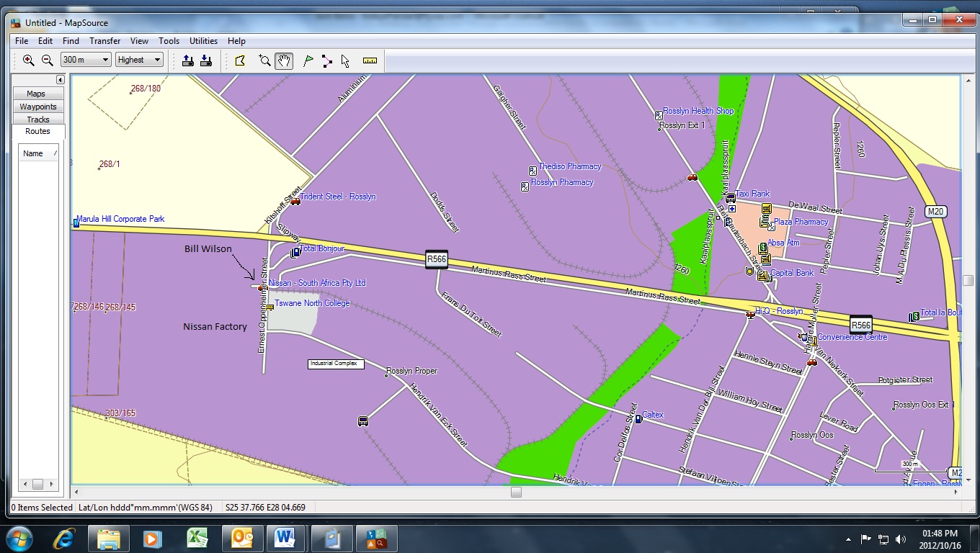Click the Receive From Device icon

pyautogui.click(x=205, y=60)
